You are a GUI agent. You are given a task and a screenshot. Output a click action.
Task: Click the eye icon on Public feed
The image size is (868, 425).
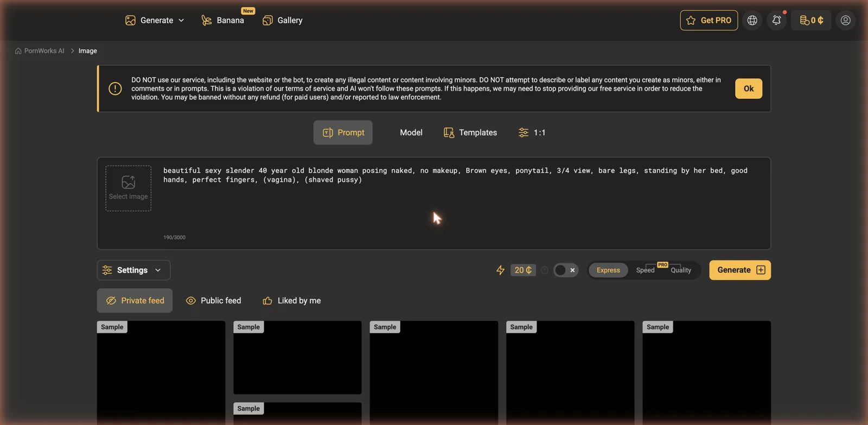click(190, 301)
